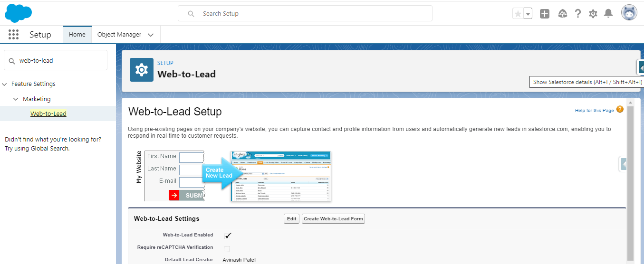The height and width of the screenshot is (264, 644).
Task: Open the Global Actions plus icon
Action: click(x=545, y=14)
